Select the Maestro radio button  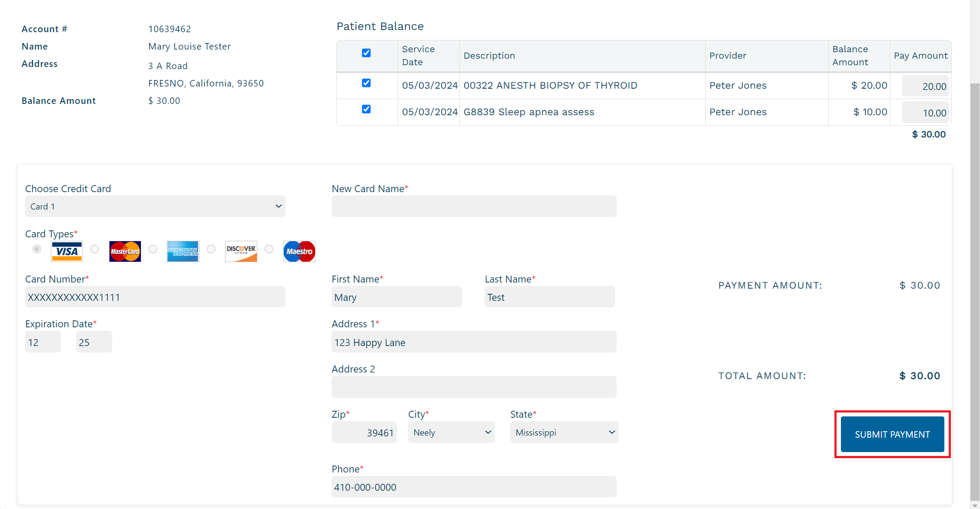269,249
